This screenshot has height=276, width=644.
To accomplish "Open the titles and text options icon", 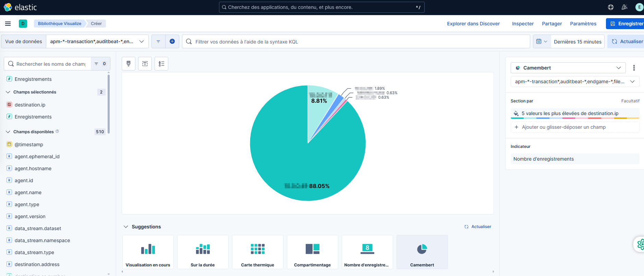I will point(145,64).
